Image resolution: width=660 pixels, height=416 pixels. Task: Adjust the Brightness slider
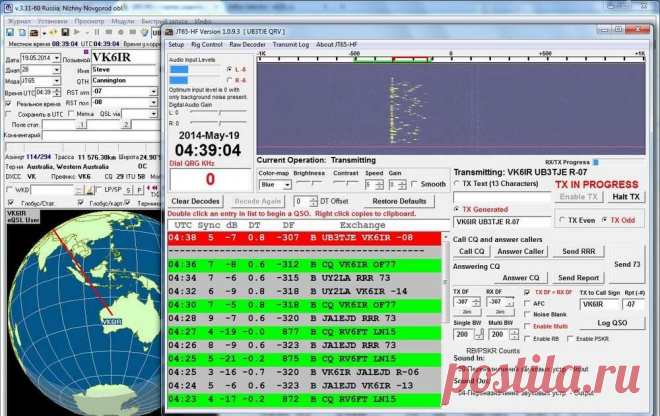[309, 183]
